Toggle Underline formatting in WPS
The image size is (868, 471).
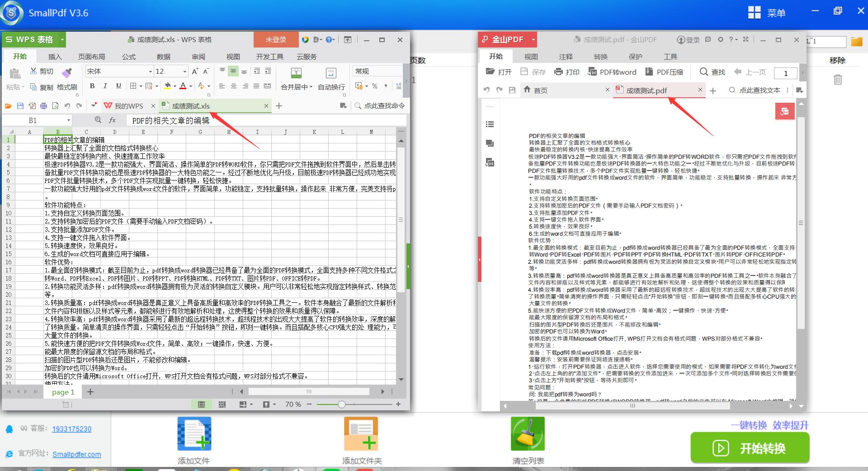click(118, 86)
